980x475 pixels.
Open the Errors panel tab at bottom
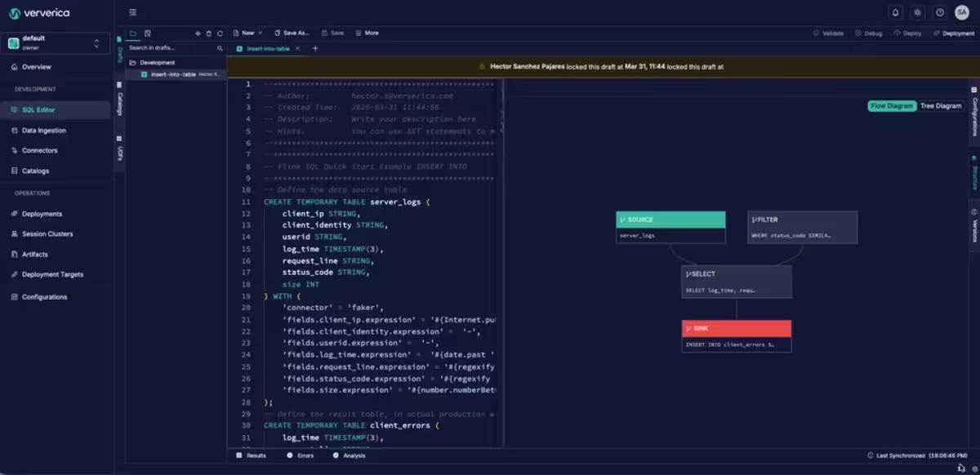(301, 455)
